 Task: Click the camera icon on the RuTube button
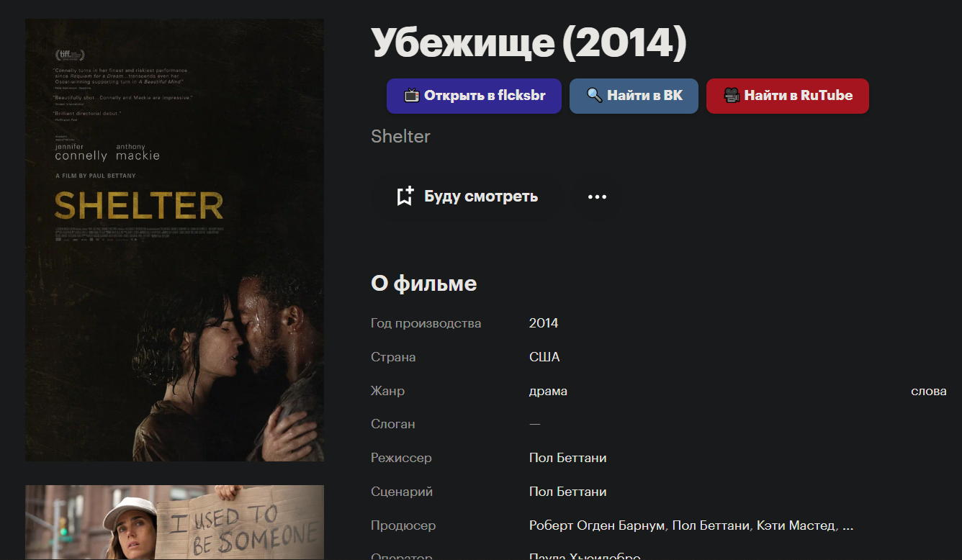732,96
